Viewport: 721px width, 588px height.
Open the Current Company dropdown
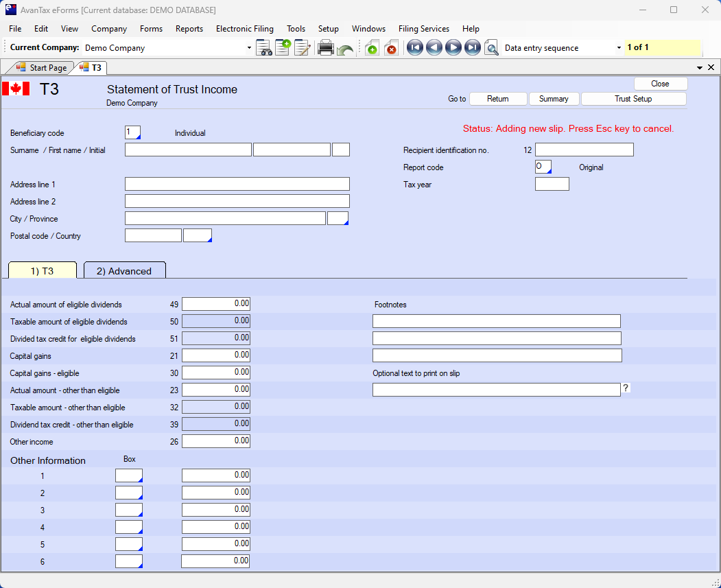pos(249,48)
